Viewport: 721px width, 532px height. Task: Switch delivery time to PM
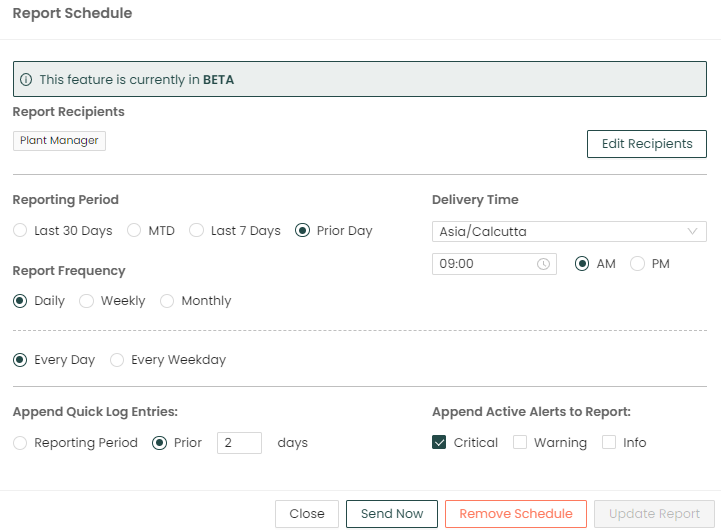tap(637, 264)
